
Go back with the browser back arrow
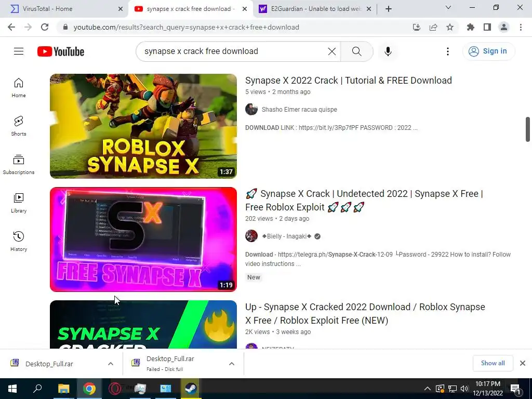click(11, 27)
